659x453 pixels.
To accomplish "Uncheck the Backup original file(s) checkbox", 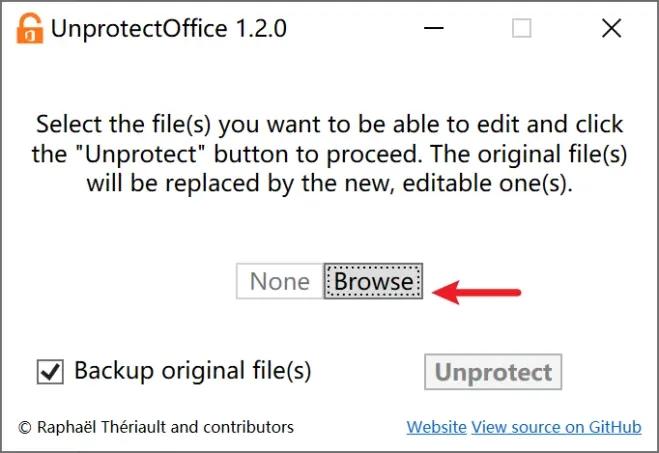I will (49, 372).
